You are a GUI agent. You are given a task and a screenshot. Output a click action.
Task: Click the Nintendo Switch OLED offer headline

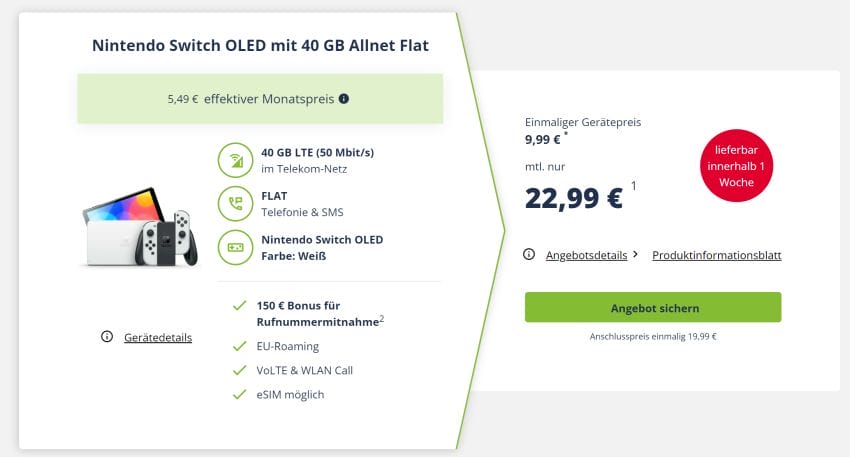[x=260, y=45]
